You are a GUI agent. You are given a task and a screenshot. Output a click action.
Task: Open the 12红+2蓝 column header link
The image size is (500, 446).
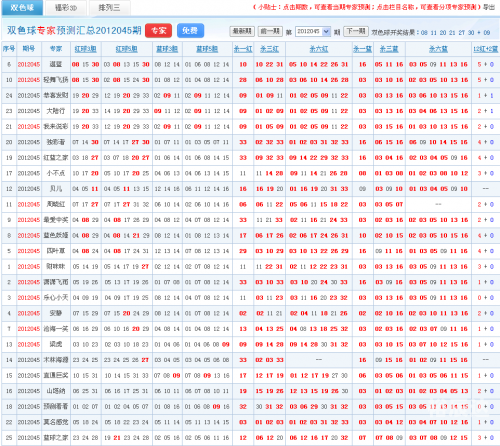[486, 49]
